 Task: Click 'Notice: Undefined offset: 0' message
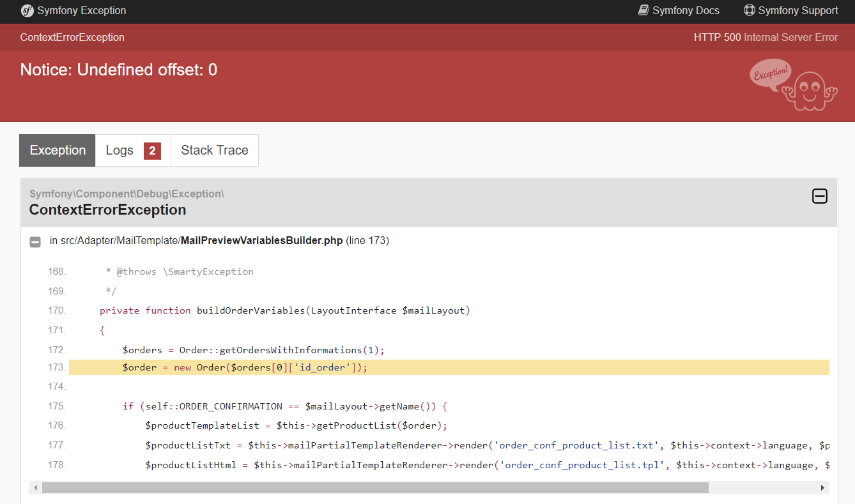119,70
